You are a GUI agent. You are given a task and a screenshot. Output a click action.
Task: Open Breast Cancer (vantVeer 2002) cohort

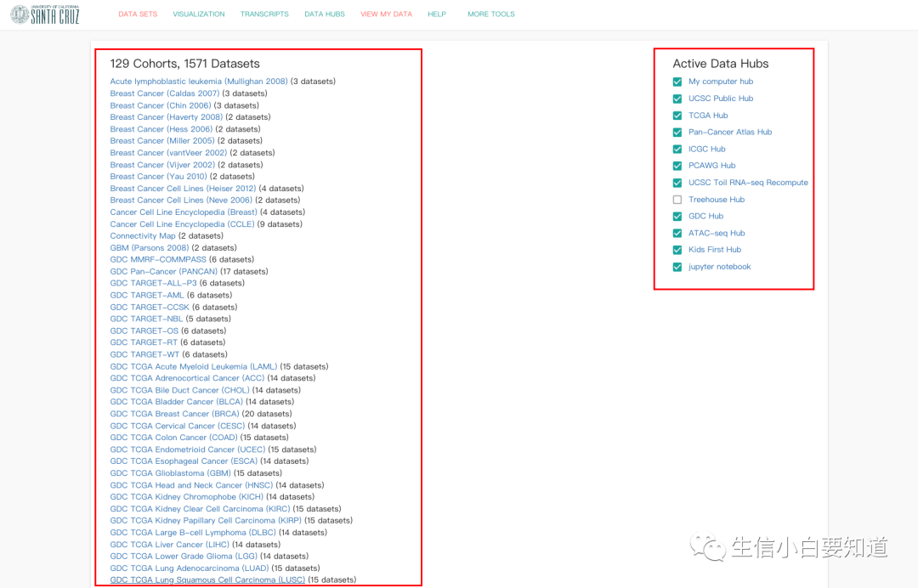[168, 153]
